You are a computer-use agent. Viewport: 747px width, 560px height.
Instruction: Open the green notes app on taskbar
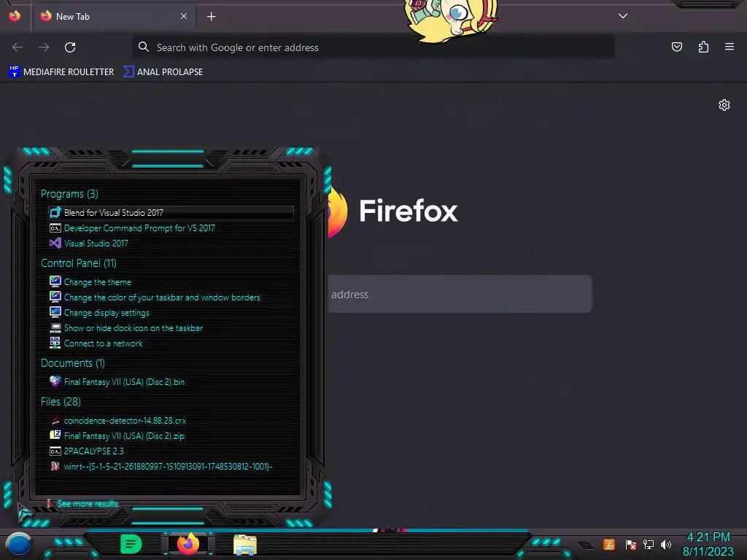pos(131,544)
